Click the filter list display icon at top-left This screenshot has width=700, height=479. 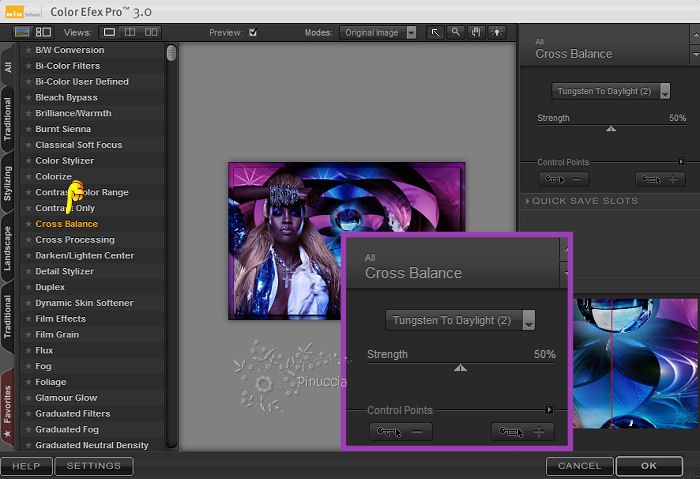point(22,33)
